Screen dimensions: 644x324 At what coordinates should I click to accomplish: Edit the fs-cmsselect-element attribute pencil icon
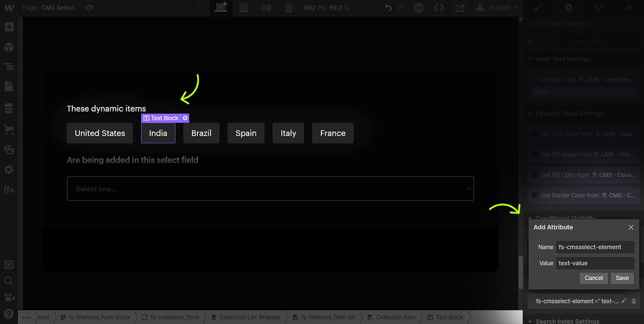(x=624, y=301)
